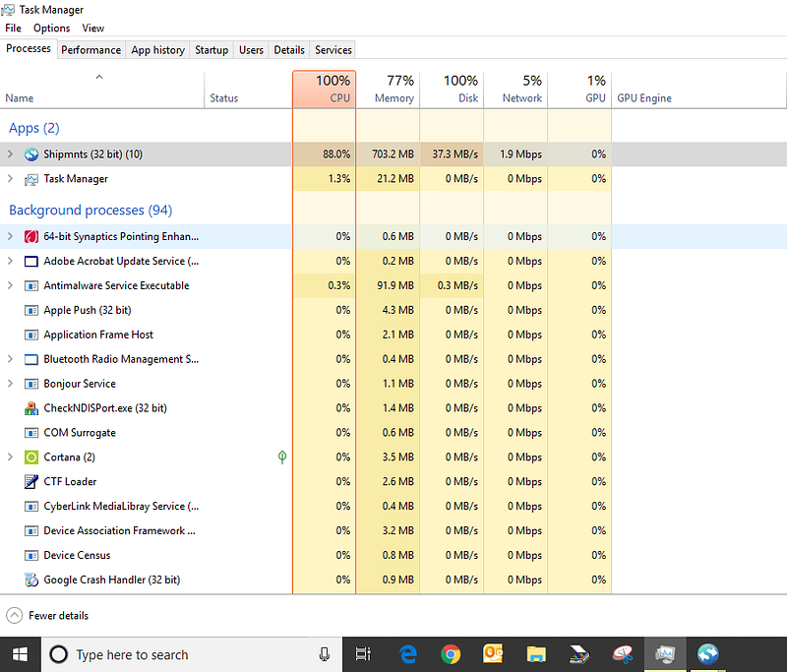
Task: Click the Background processes (94) heading
Action: pos(91,210)
